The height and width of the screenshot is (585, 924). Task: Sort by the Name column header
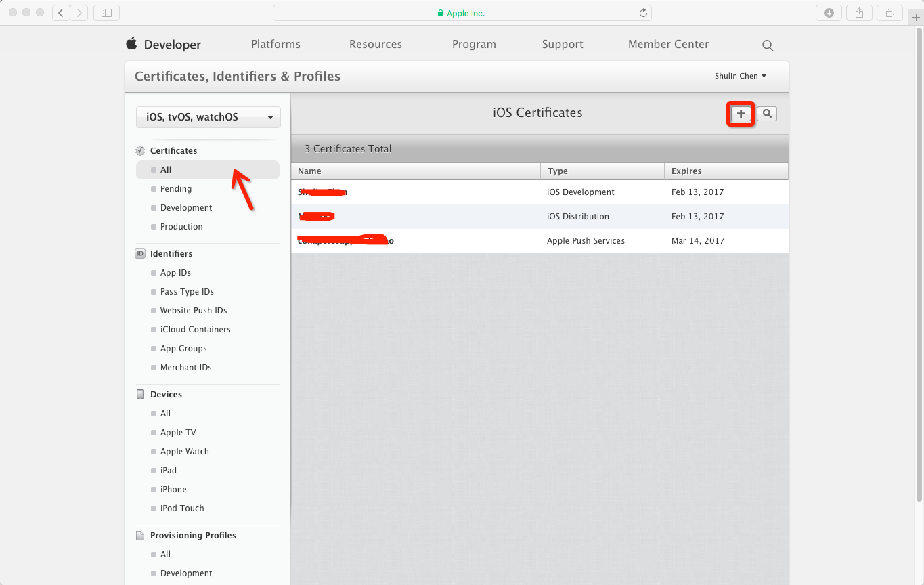[416, 171]
